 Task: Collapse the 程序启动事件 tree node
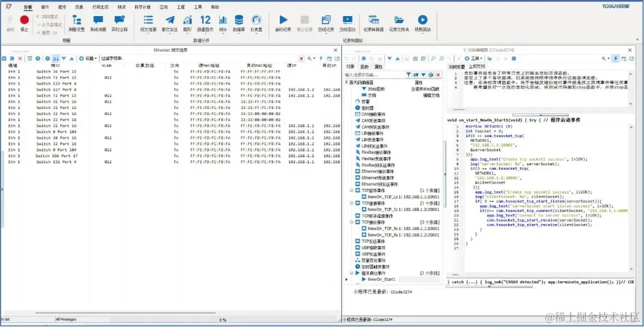(352, 273)
